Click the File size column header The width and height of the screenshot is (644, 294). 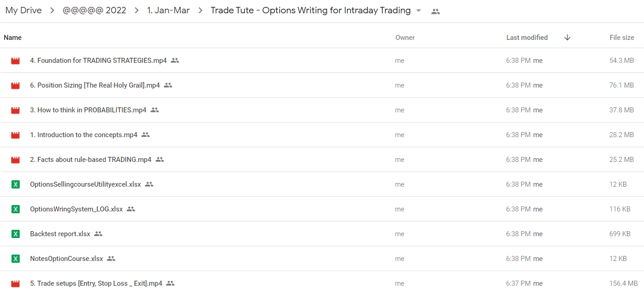click(x=622, y=38)
